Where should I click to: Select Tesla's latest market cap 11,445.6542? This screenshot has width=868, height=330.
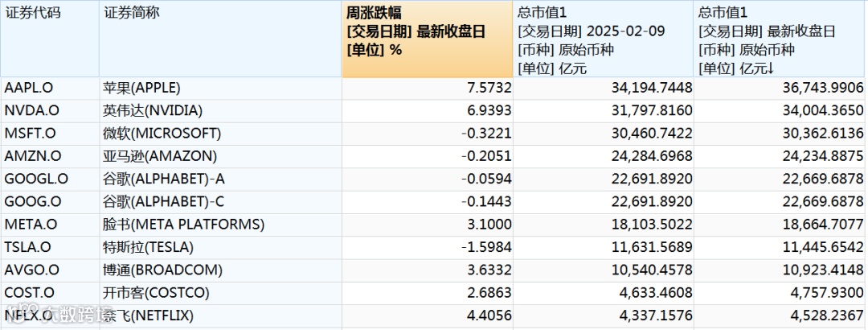(780, 247)
